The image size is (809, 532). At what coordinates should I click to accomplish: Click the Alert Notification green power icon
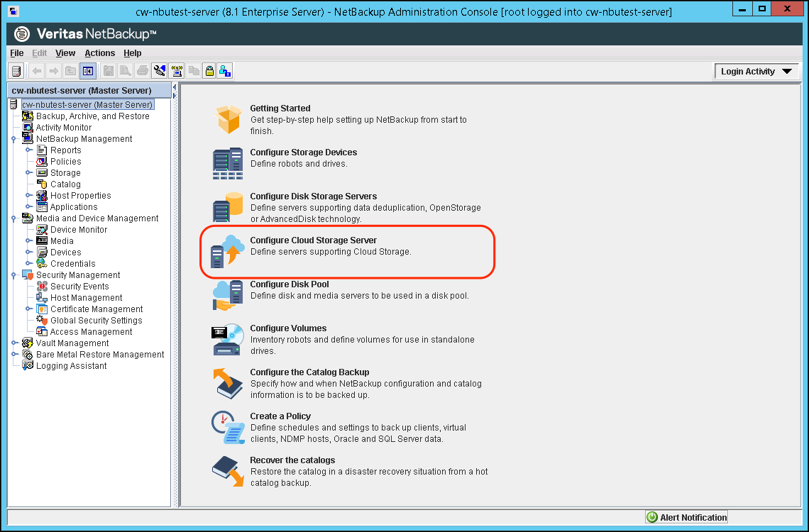[x=652, y=517]
